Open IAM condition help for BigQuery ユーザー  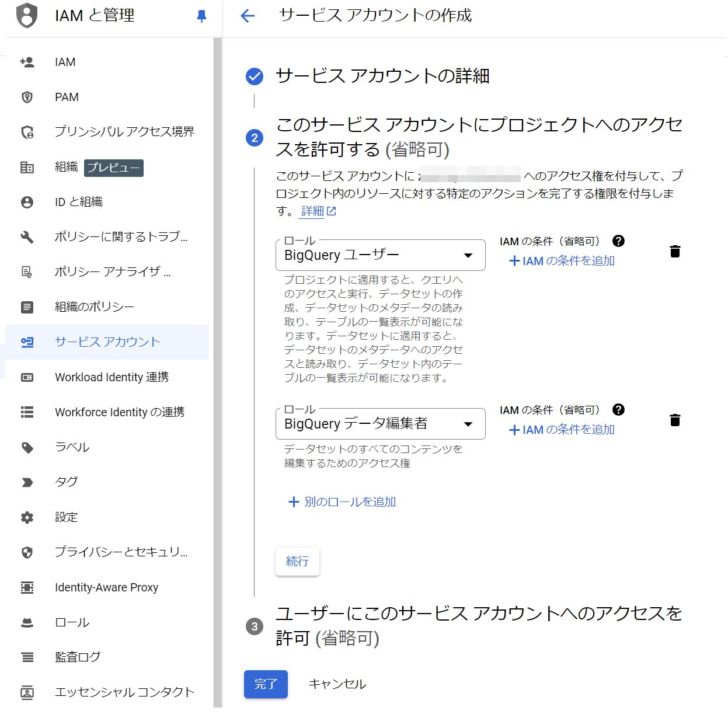[x=619, y=241]
